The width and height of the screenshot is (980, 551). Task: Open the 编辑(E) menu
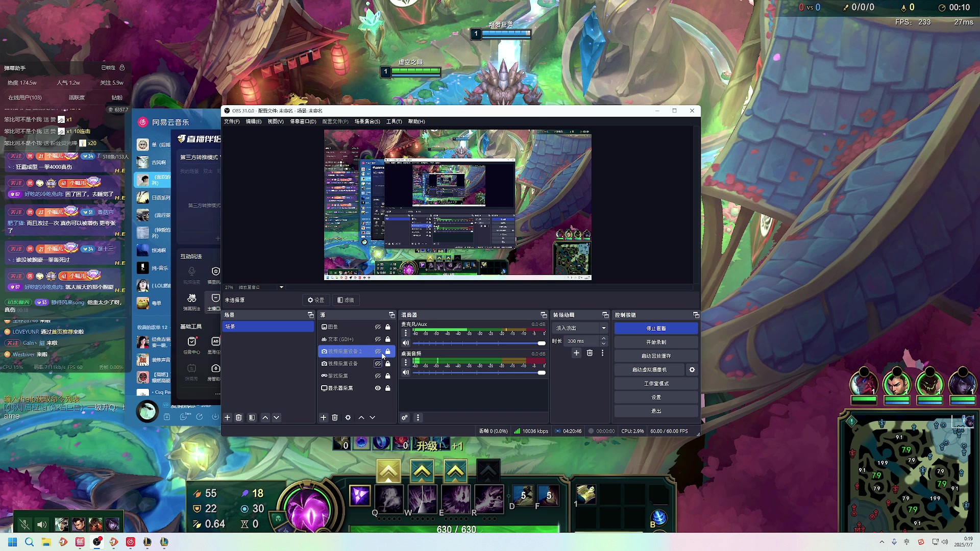tap(254, 121)
